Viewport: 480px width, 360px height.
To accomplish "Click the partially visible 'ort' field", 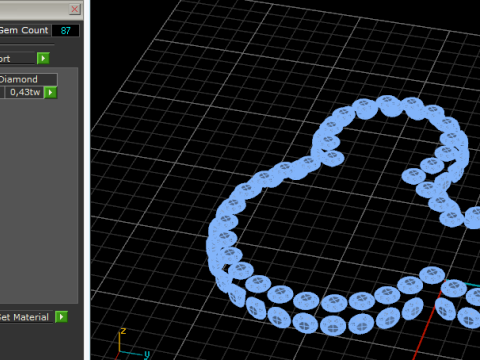I will [x=17, y=59].
